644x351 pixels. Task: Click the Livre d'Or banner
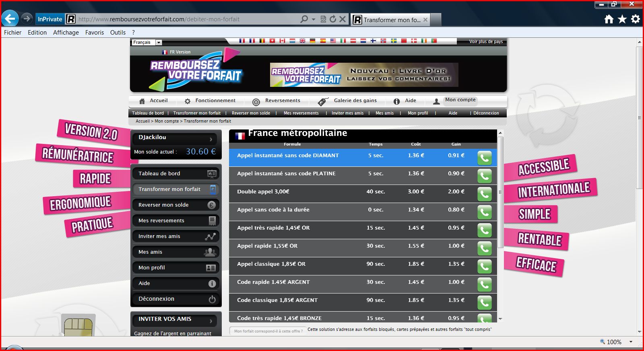tap(364, 75)
